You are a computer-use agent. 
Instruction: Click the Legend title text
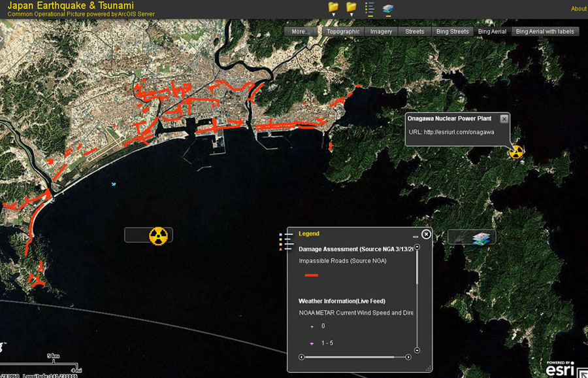click(x=309, y=233)
